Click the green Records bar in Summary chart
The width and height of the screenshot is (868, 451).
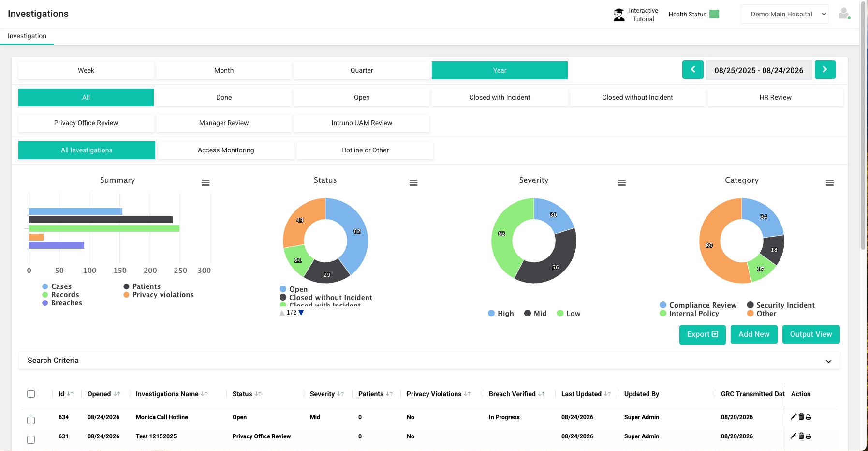pyautogui.click(x=104, y=228)
